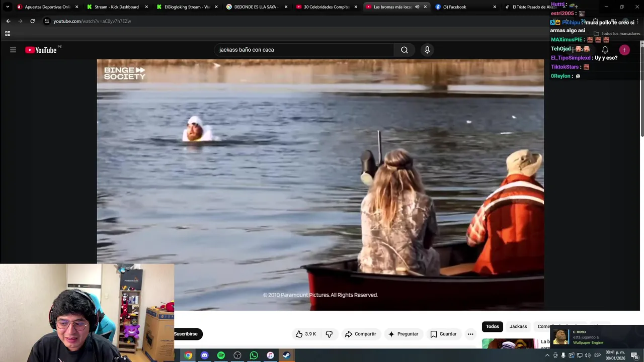This screenshot has width=644, height=362.
Task: Go back with browser back arrow
Action: tap(8, 21)
